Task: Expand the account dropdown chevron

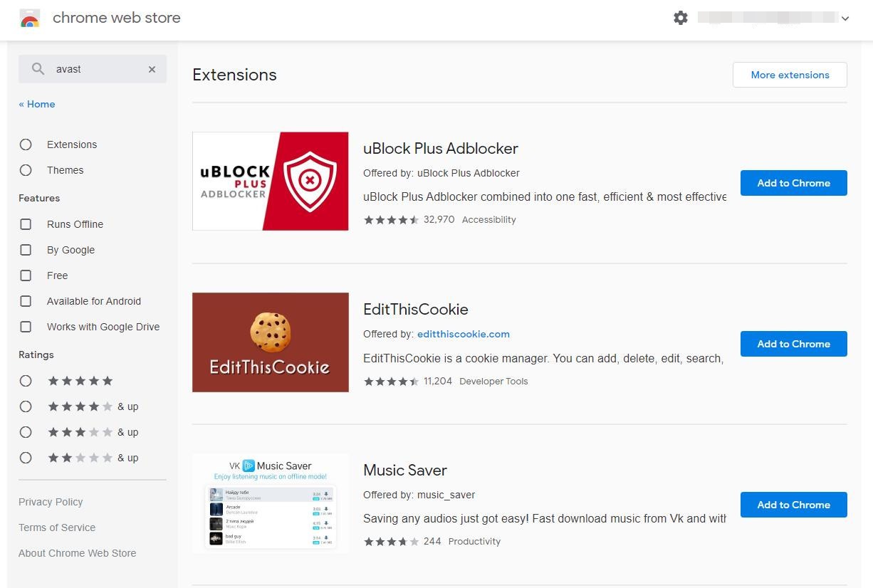Action: point(845,18)
